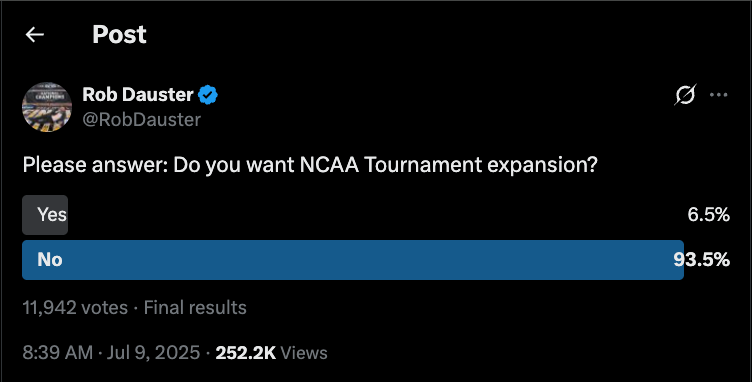The image size is (752, 382).
Task: Click the 6.5% poll percentage
Action: 708,215
